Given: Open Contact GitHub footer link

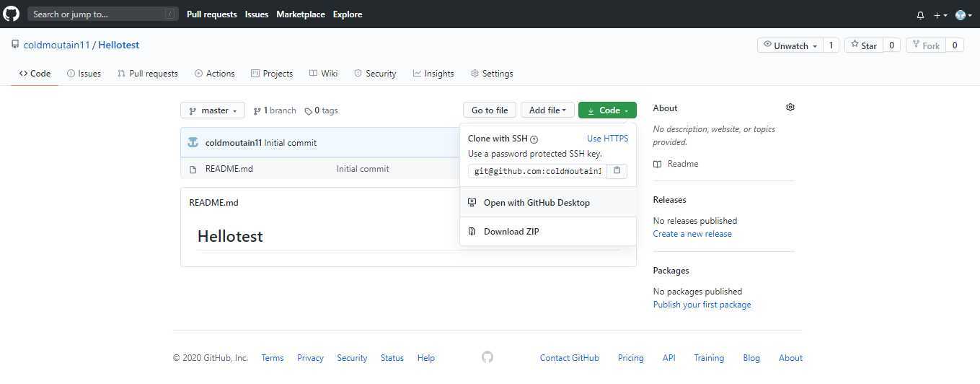Looking at the screenshot, I should (570, 358).
